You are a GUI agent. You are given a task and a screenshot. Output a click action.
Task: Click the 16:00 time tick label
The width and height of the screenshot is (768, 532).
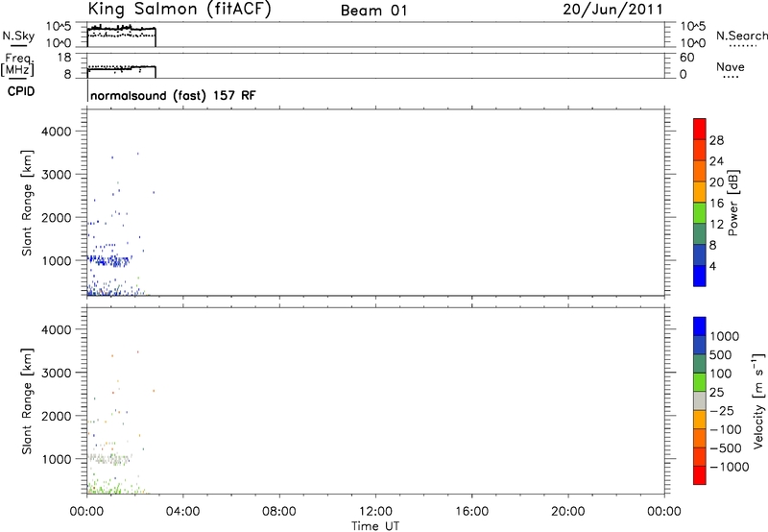click(x=471, y=512)
